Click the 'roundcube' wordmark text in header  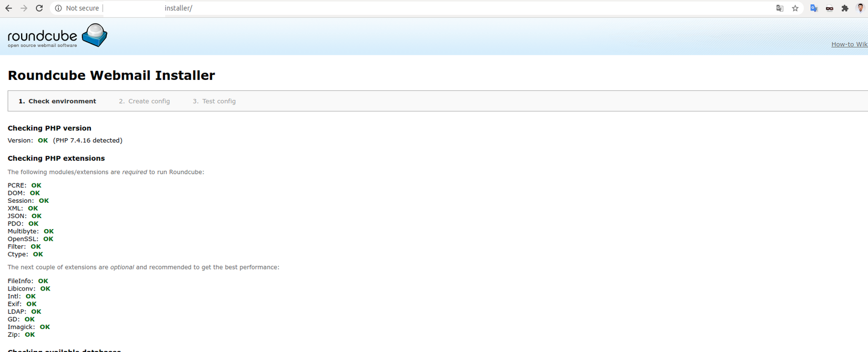[42, 36]
